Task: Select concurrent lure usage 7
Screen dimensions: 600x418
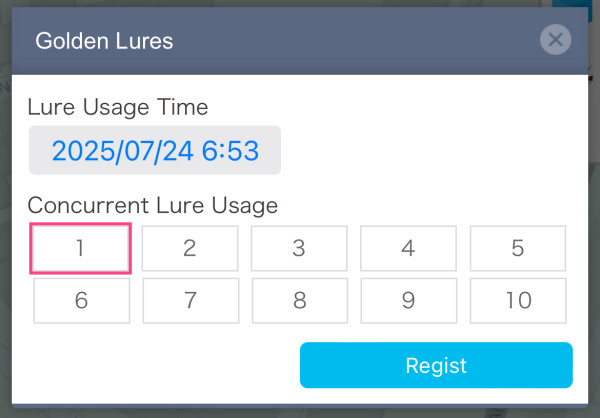Action: 190,300
